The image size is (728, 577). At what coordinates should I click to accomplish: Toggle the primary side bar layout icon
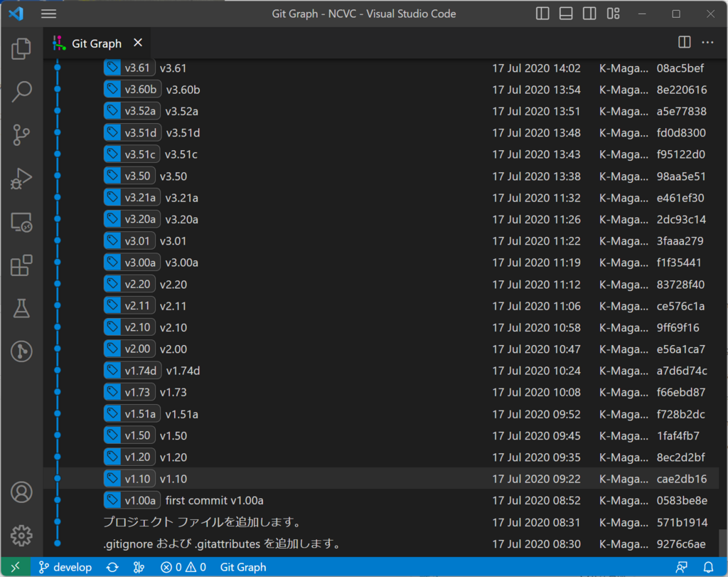542,14
